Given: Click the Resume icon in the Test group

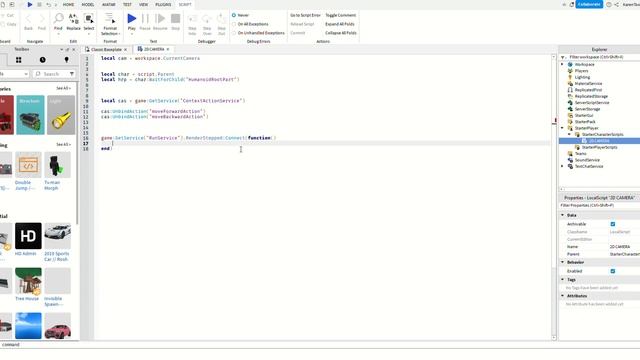Looking at the screenshot, I should [x=160, y=18].
